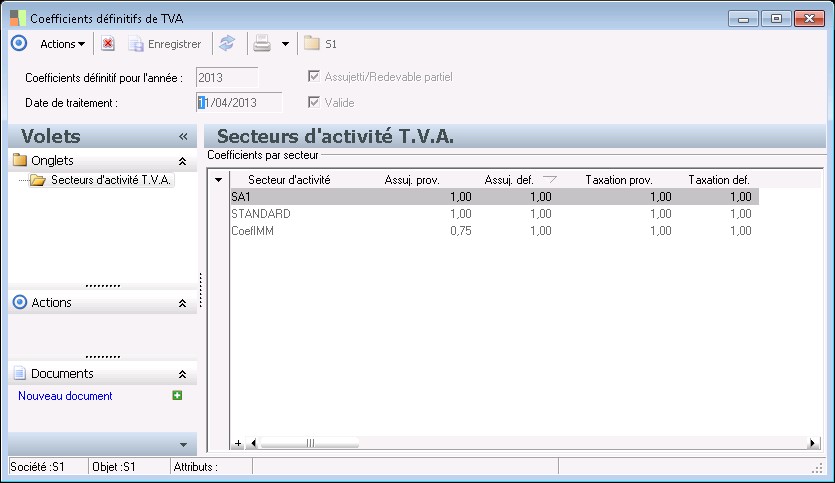The height and width of the screenshot is (483, 835).
Task: Click the Documents section page icon
Action: point(20,373)
